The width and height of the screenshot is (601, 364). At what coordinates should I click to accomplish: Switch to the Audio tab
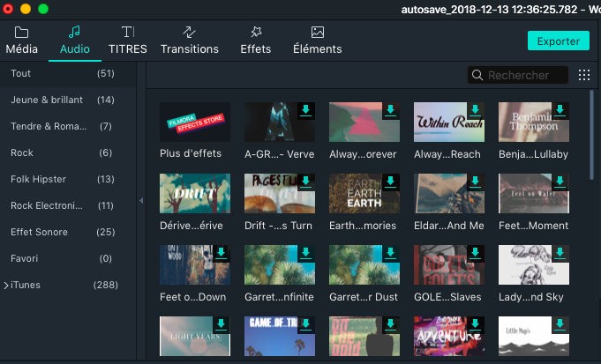(75, 41)
